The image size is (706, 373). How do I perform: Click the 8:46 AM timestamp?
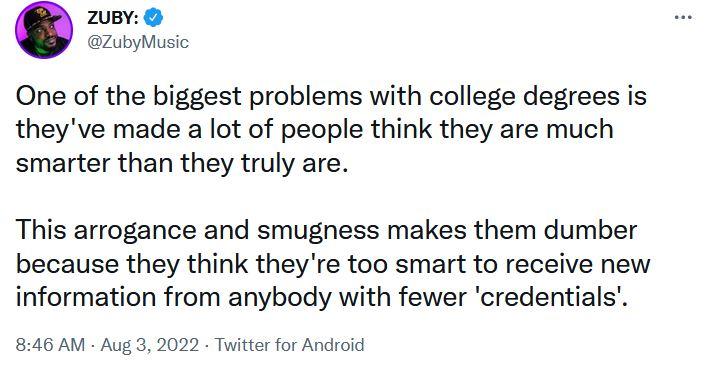click(x=50, y=345)
